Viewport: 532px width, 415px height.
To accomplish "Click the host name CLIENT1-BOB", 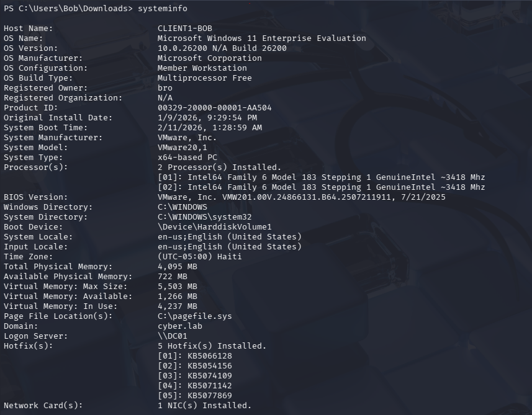I will pos(184,29).
